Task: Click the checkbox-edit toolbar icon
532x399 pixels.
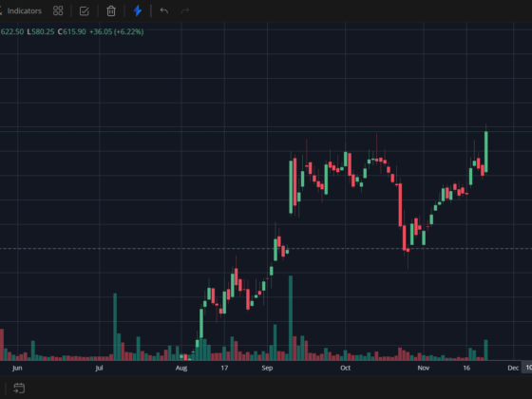Action: (85, 11)
